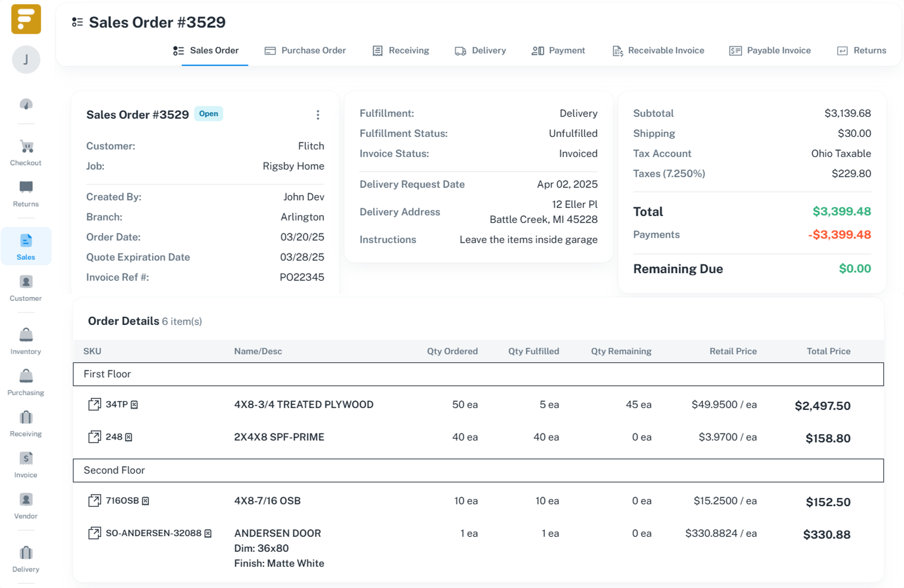Click the user avatar labeled J
This screenshot has width=904, height=588.
(x=26, y=60)
